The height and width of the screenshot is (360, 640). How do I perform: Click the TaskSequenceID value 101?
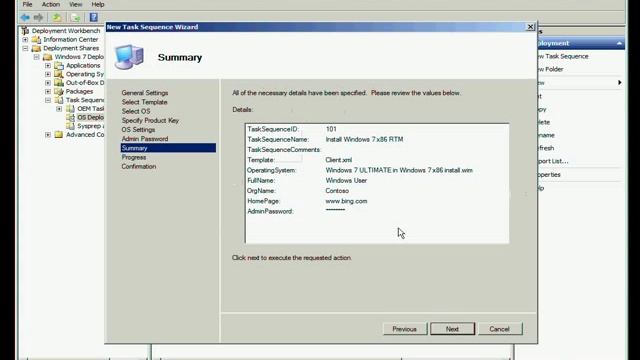pyautogui.click(x=331, y=129)
